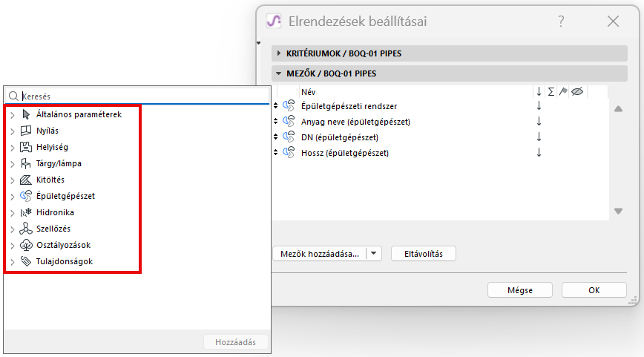The height and width of the screenshot is (357, 644).
Task: Toggle sort arrow for Épületgépészeti rendszer row
Action: coord(539,106)
